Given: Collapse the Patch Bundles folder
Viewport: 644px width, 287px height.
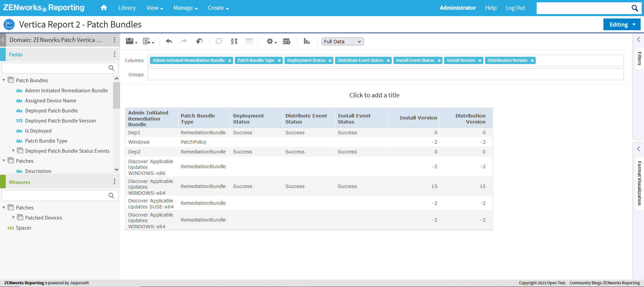Looking at the screenshot, I should (x=4, y=80).
